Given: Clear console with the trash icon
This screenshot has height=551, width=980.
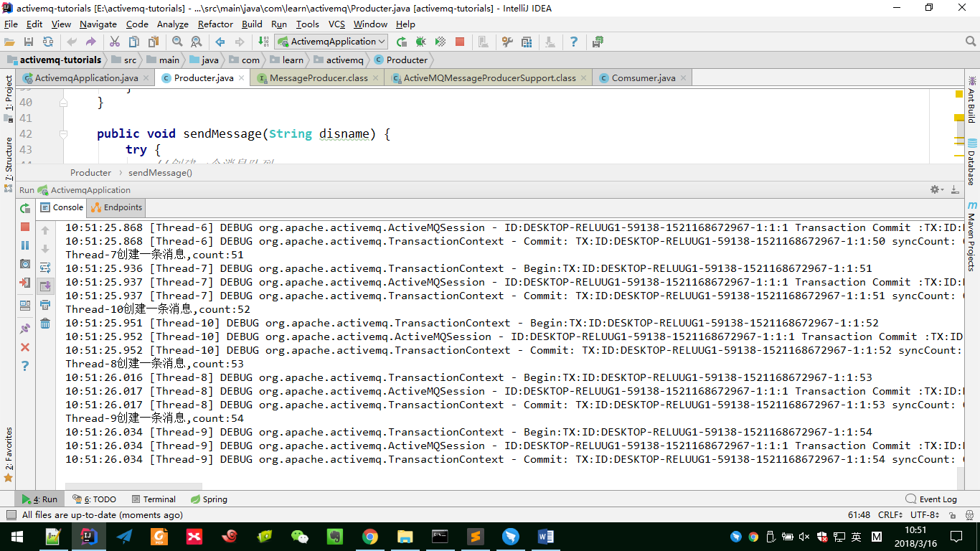Looking at the screenshot, I should pos(45,324).
